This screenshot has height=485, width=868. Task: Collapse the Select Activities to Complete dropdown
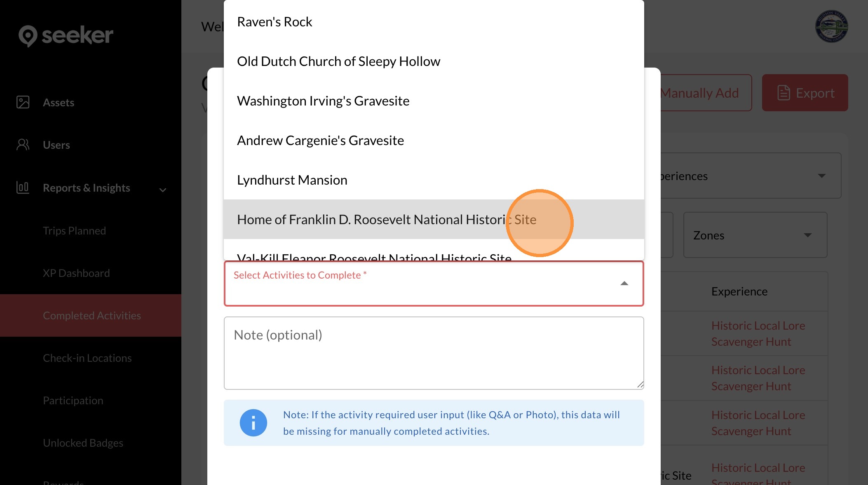pos(624,284)
